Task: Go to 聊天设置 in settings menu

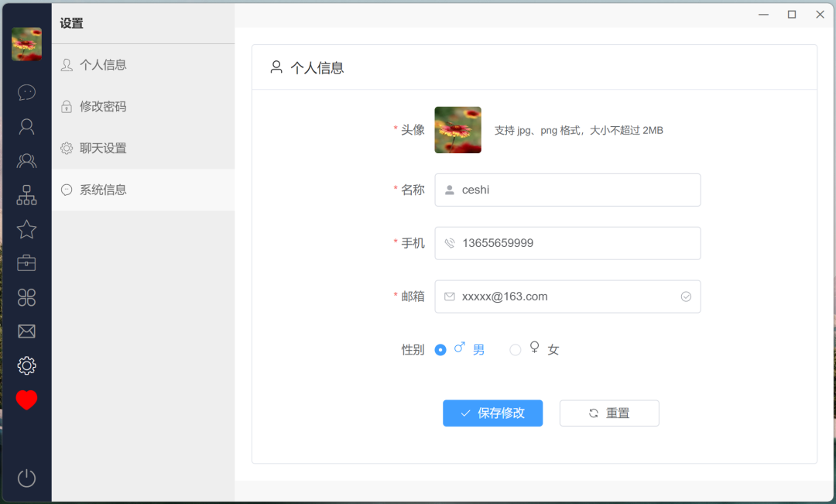Action: pyautogui.click(x=103, y=149)
